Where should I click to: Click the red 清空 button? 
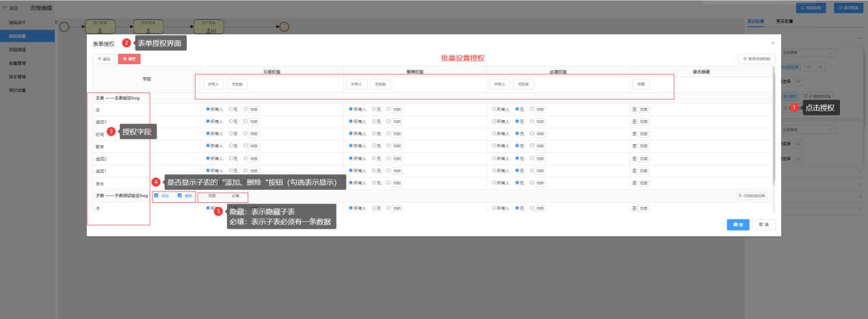click(x=129, y=59)
